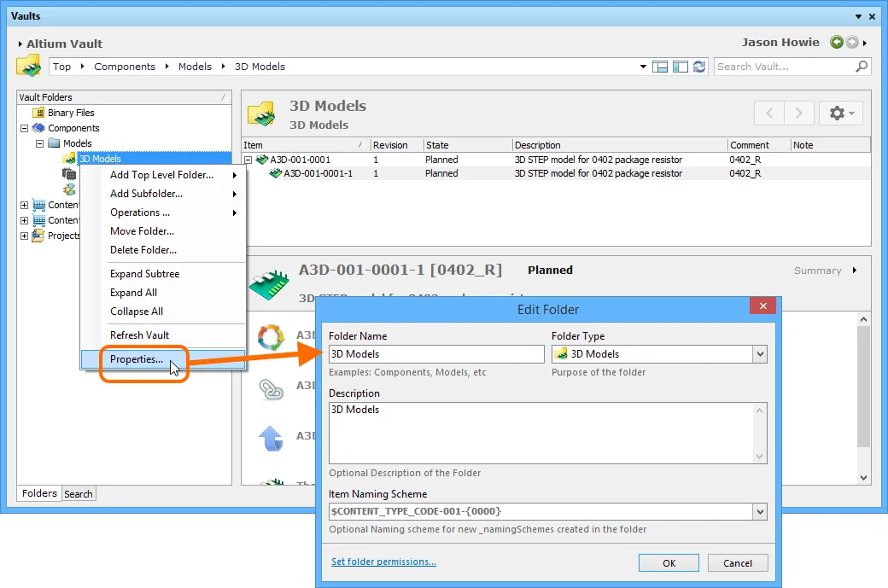Open the gear settings menu for 3D Models
888x588 pixels.
coord(841,114)
